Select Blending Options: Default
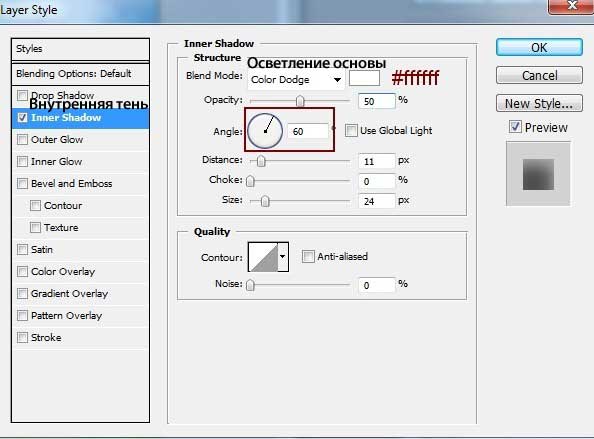 coord(80,73)
